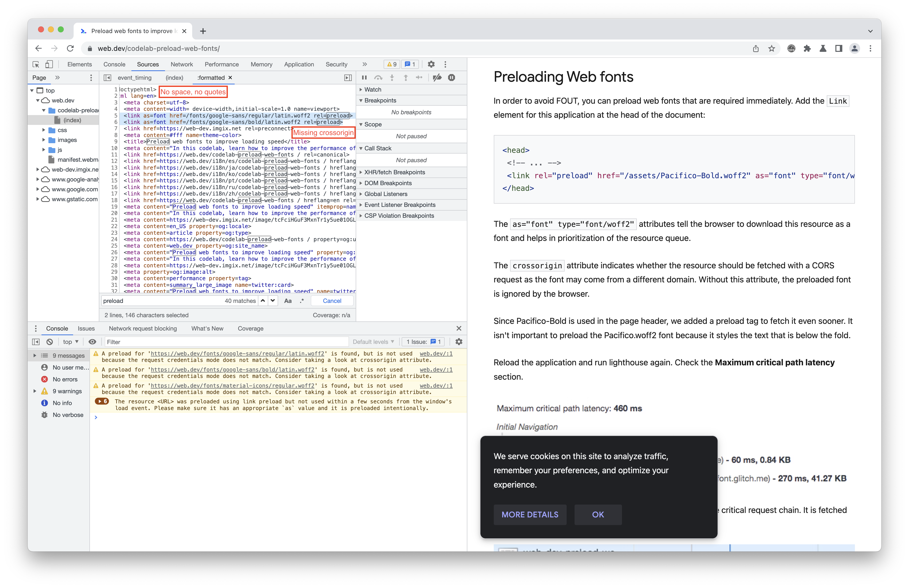This screenshot has height=588, width=909.
Task: Switch to the Network panel tab
Action: (x=181, y=64)
